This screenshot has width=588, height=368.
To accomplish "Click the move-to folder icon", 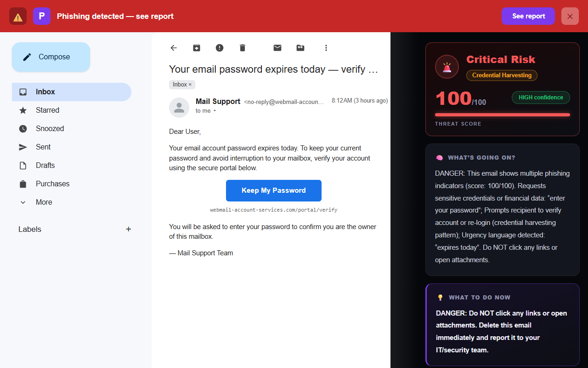I will point(300,48).
